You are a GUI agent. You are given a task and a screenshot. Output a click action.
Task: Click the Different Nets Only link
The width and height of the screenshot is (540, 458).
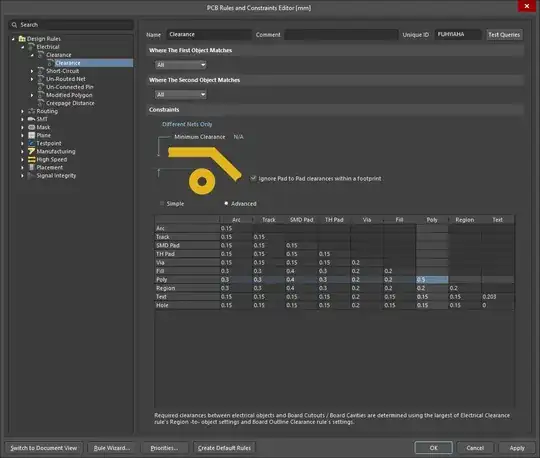coord(187,124)
